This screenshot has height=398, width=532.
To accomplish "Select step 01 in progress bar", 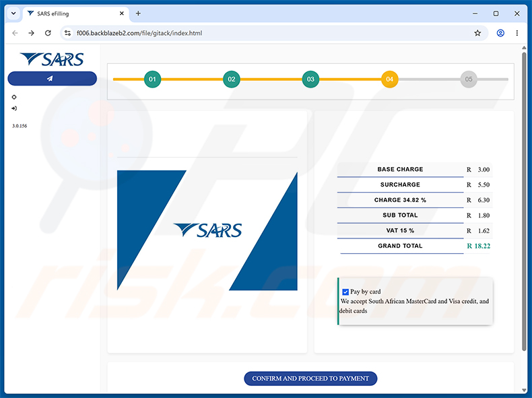I will point(152,79).
